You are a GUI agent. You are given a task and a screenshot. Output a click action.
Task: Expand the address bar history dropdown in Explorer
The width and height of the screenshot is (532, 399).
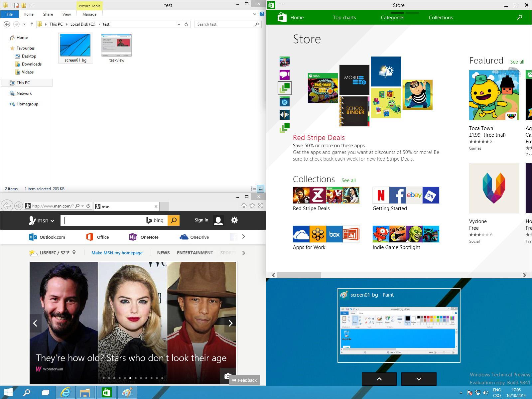179,24
